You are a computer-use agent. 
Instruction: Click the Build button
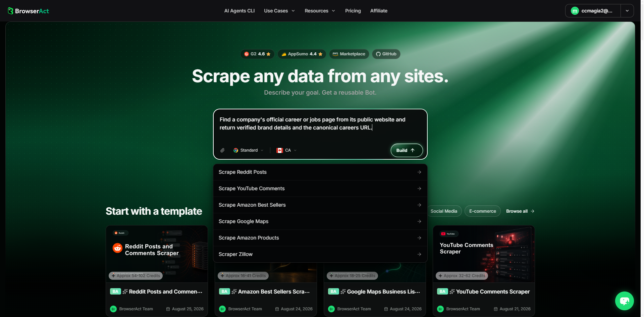coord(407,150)
